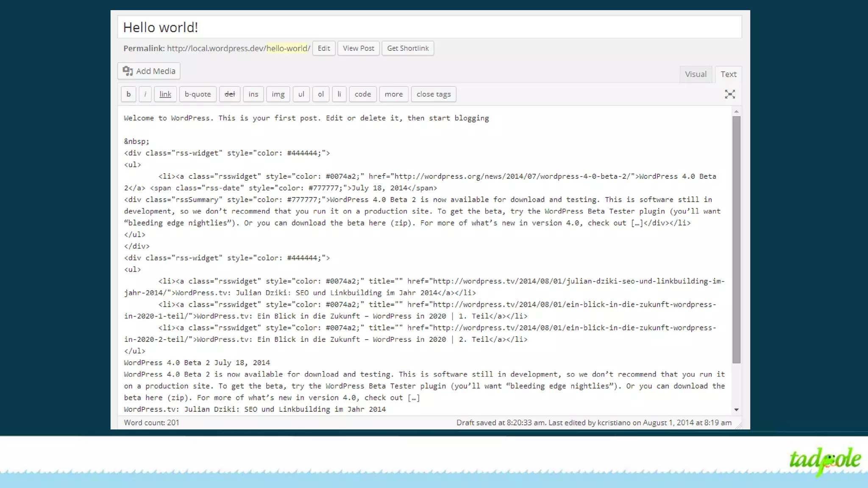Click the code tag button
This screenshot has height=488, width=868.
[362, 94]
